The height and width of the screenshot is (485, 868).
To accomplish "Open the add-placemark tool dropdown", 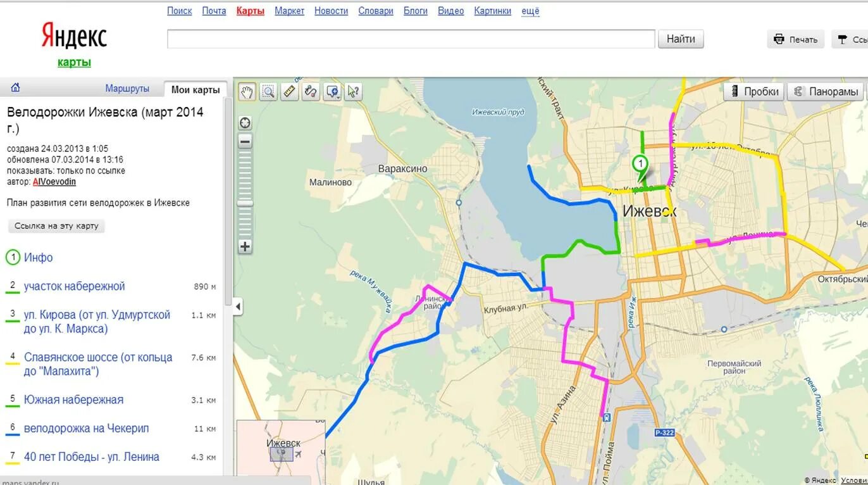I will click(332, 92).
